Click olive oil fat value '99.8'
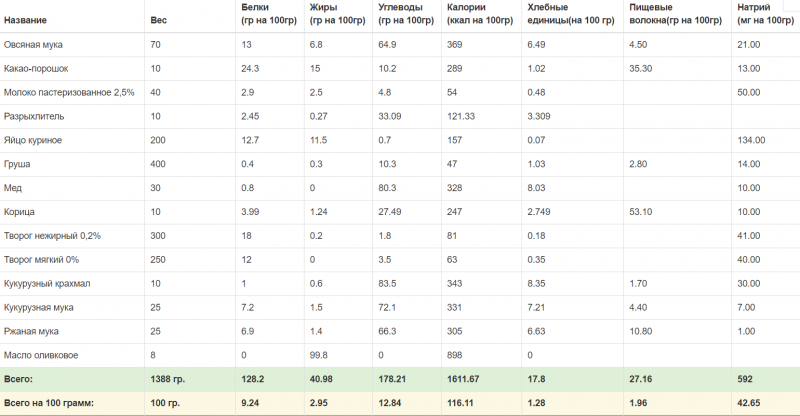 pyautogui.click(x=319, y=355)
